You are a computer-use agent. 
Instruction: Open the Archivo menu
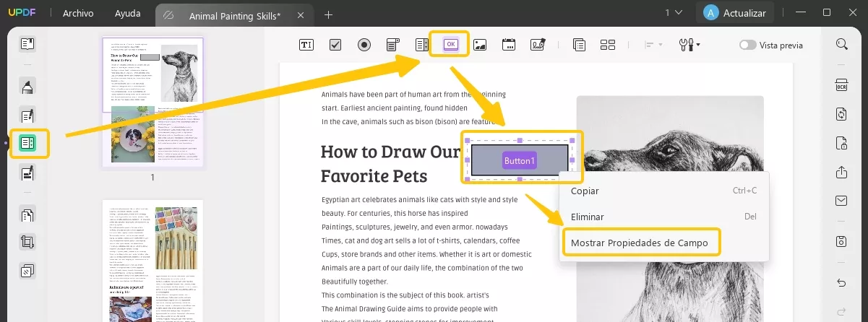[77, 14]
